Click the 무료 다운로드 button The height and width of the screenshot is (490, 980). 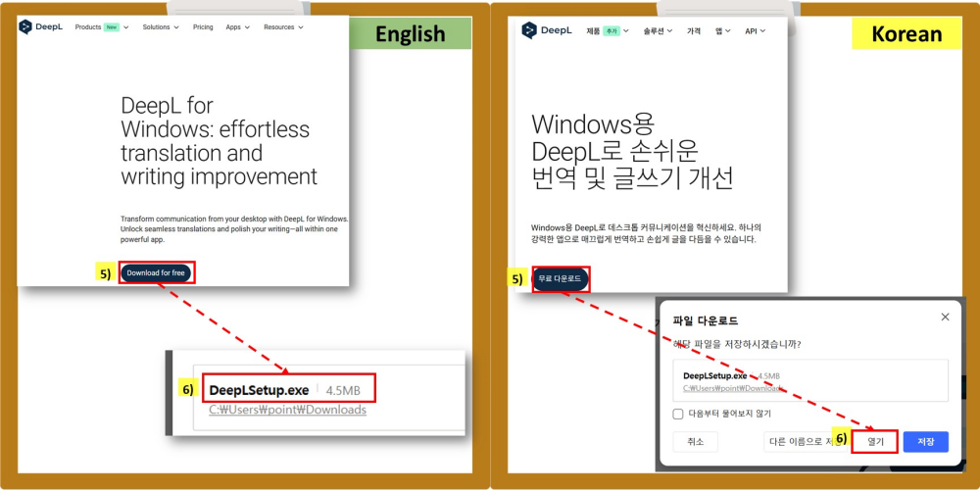561,279
